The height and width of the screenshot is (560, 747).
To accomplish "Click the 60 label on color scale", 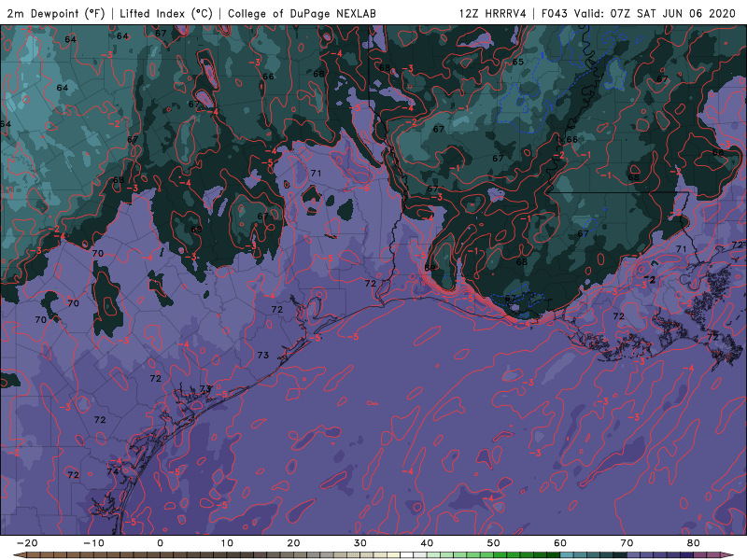I will tap(560, 543).
